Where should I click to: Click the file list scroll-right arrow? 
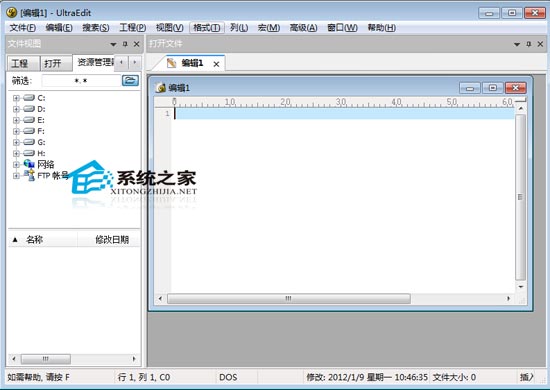pyautogui.click(x=134, y=359)
